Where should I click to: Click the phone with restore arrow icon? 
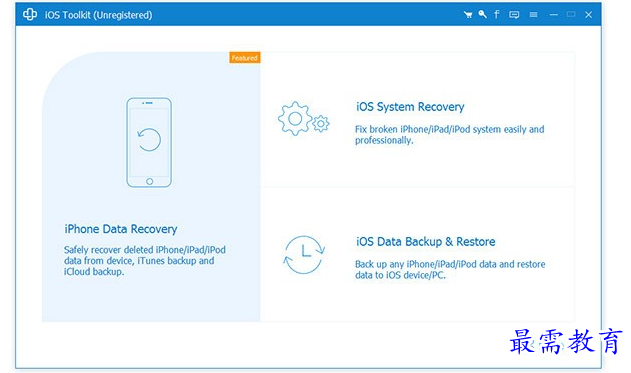click(x=149, y=142)
